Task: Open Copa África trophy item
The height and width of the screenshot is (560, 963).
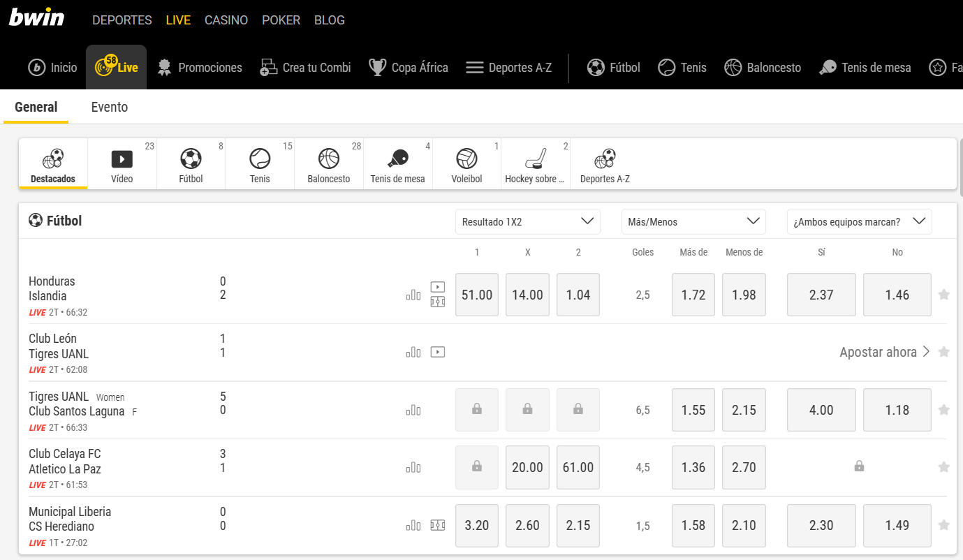Action: [x=409, y=68]
